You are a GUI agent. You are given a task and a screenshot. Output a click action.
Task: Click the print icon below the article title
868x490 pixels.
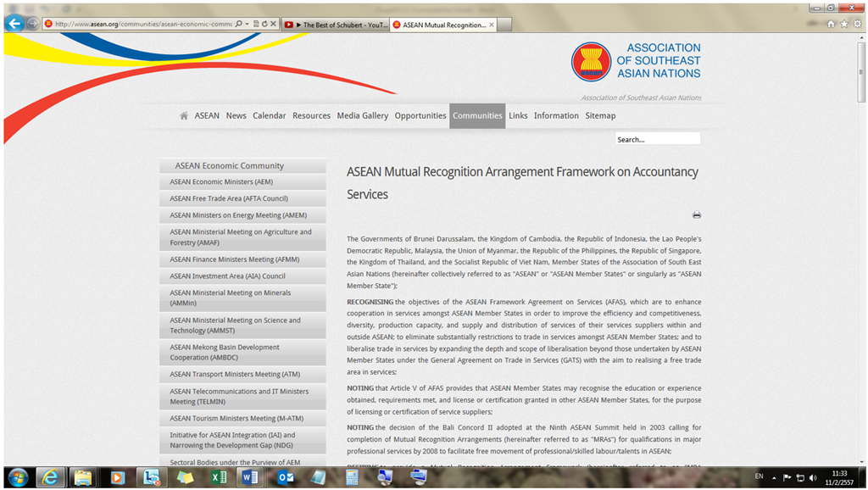[x=696, y=215]
